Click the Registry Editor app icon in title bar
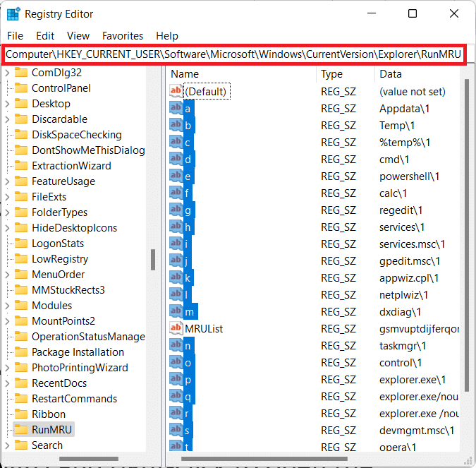This screenshot has width=476, height=468. 13,13
